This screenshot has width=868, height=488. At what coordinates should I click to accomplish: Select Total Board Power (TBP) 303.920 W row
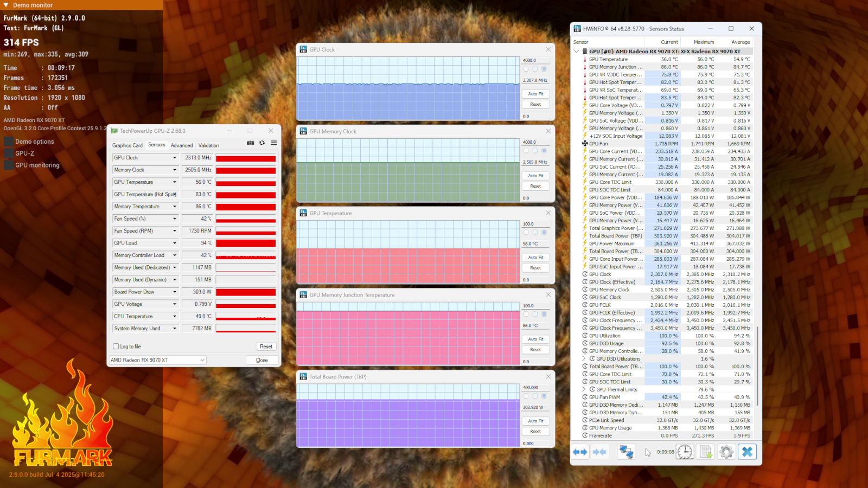tap(666, 236)
